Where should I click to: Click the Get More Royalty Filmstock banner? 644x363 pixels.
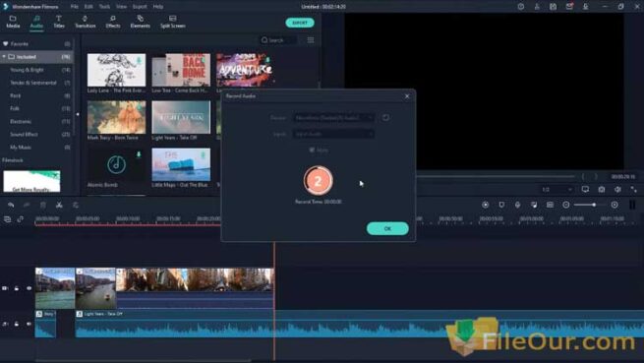[31, 181]
